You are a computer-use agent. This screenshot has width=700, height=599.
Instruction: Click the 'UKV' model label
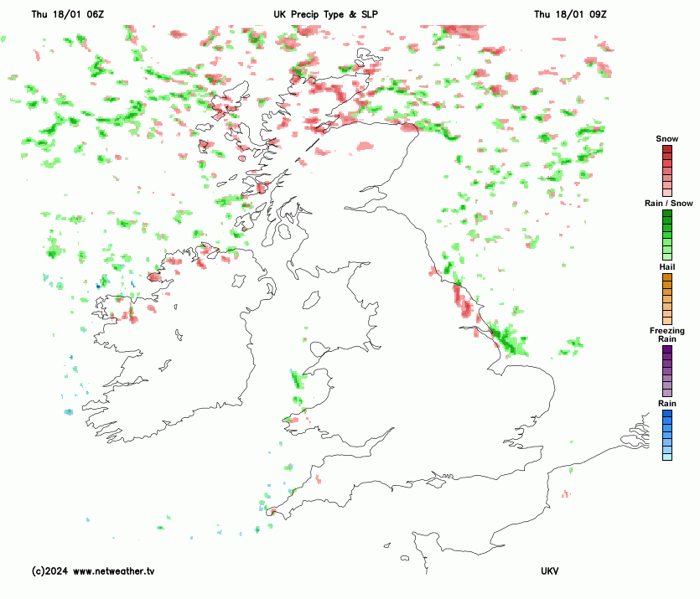pos(550,571)
